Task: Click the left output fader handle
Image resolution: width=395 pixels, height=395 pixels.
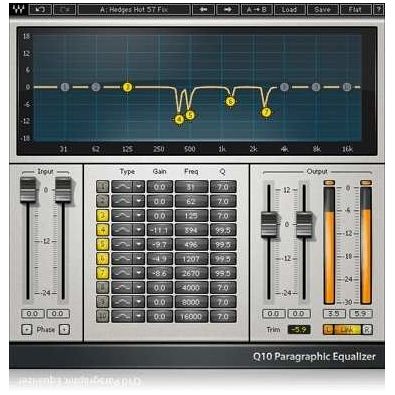Action: click(269, 224)
